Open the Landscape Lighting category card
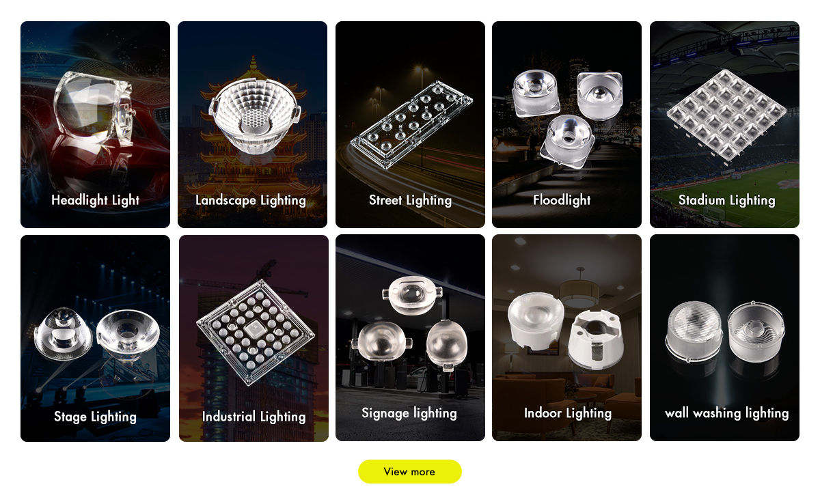This screenshot has height=504, width=820. (x=252, y=124)
